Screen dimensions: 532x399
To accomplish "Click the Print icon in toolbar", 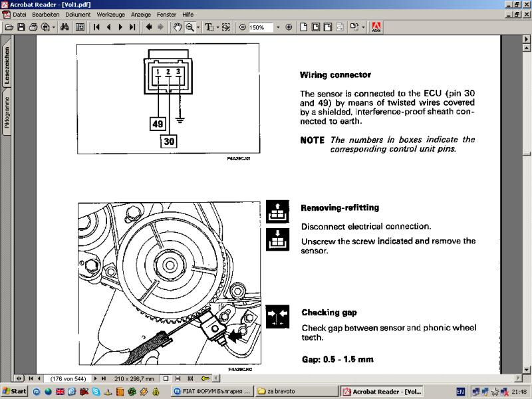I will coord(33,27).
